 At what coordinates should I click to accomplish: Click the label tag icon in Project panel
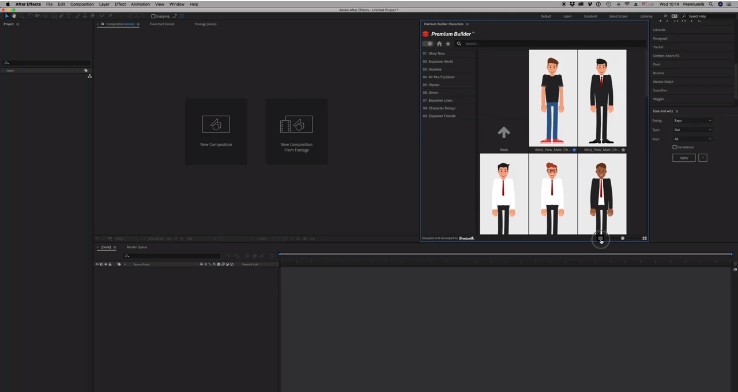(86, 71)
